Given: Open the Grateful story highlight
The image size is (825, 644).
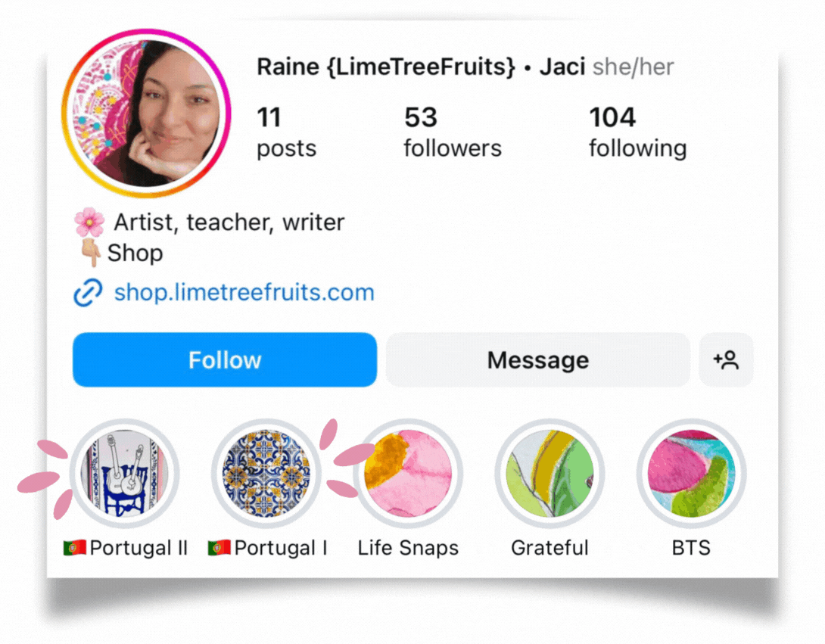Looking at the screenshot, I should pos(549,473).
